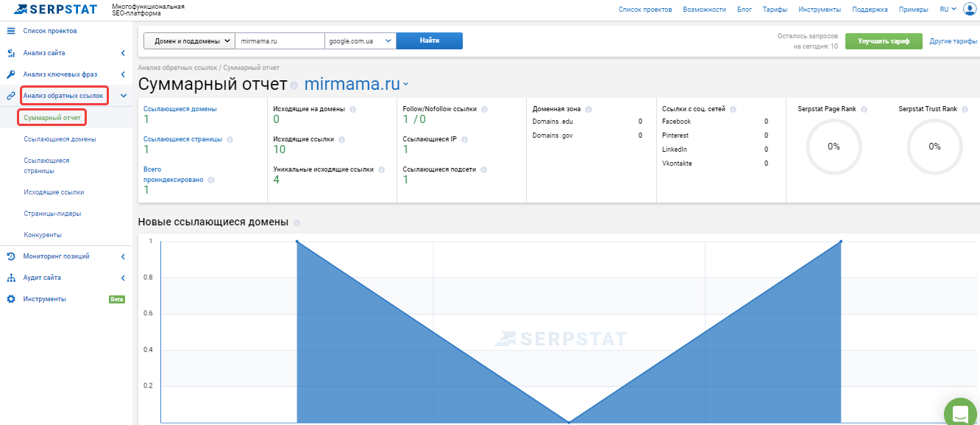The height and width of the screenshot is (425, 980).
Task: Show info for Всего проиндексировано metric
Action: pos(211,180)
